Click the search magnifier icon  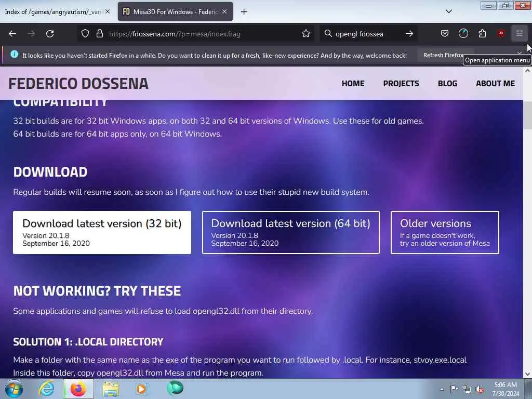[x=328, y=34]
